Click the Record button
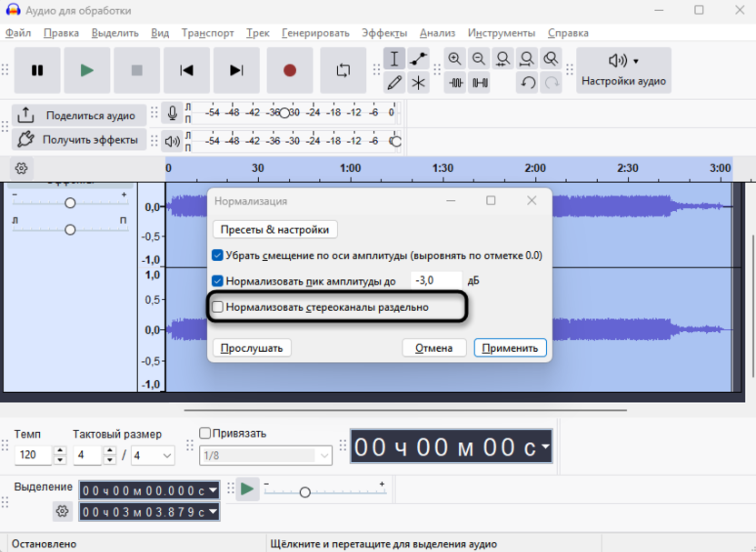This screenshot has width=756, height=552. click(x=290, y=70)
